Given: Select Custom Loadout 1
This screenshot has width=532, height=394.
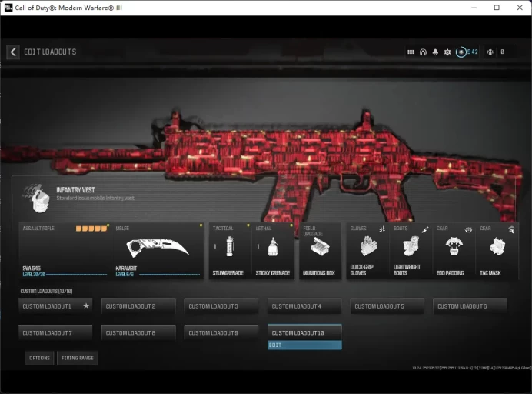Looking at the screenshot, I should pos(55,306).
